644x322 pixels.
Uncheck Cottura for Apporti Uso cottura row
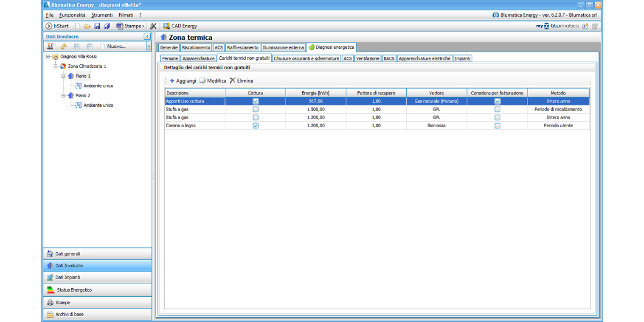(x=255, y=101)
